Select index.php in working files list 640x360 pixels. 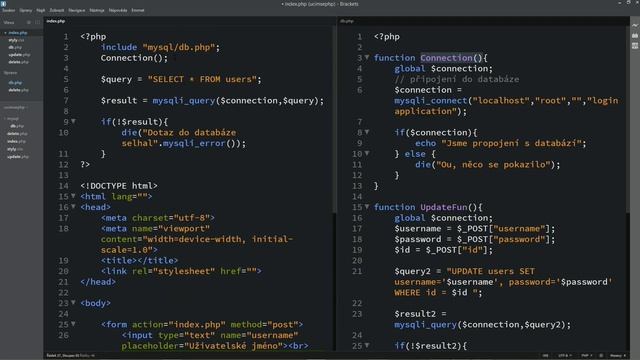(18, 33)
